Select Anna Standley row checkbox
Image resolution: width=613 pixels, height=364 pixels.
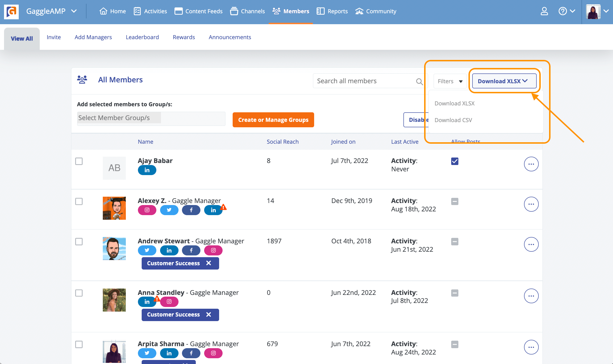[79, 293]
